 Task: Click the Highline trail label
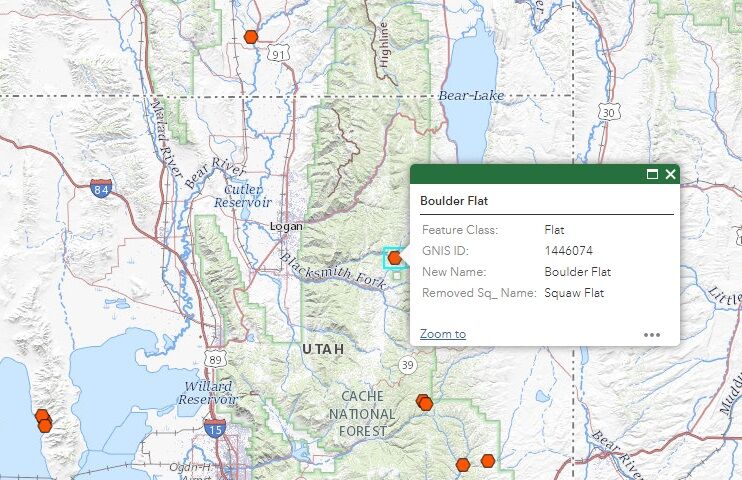(384, 44)
